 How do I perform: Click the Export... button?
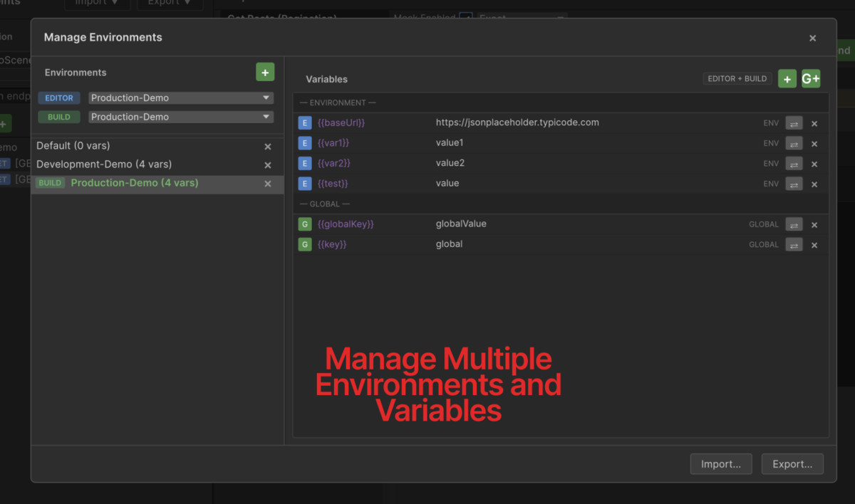click(792, 464)
